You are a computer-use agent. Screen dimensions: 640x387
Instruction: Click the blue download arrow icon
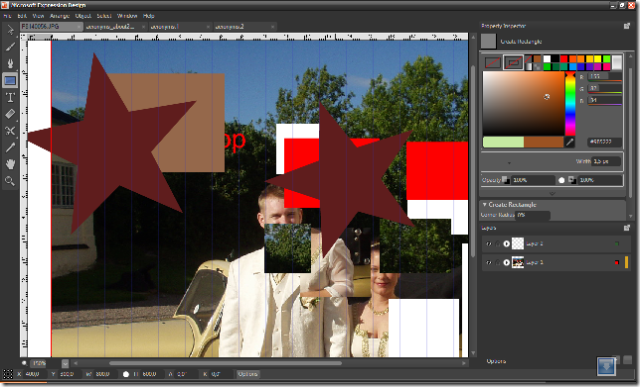[606, 366]
